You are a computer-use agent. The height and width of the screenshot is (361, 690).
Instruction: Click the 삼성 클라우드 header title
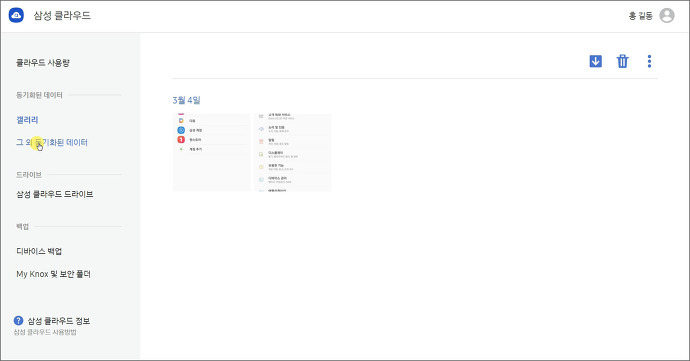62,15
